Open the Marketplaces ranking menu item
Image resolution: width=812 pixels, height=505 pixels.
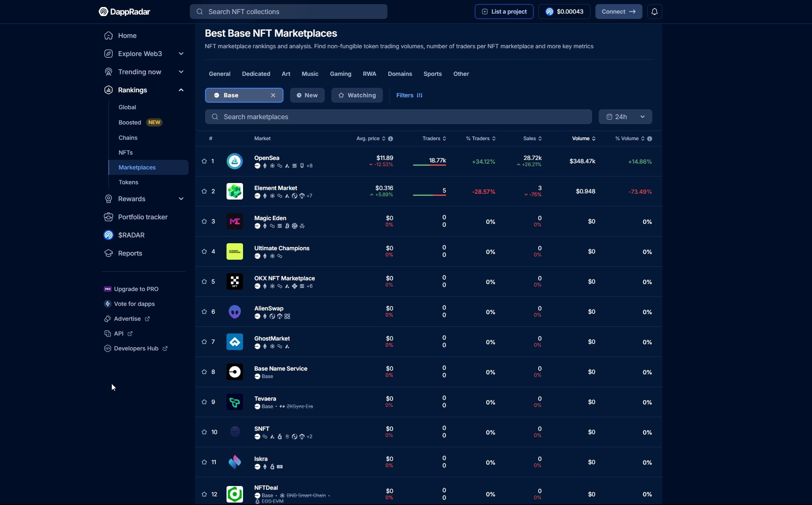click(x=137, y=167)
